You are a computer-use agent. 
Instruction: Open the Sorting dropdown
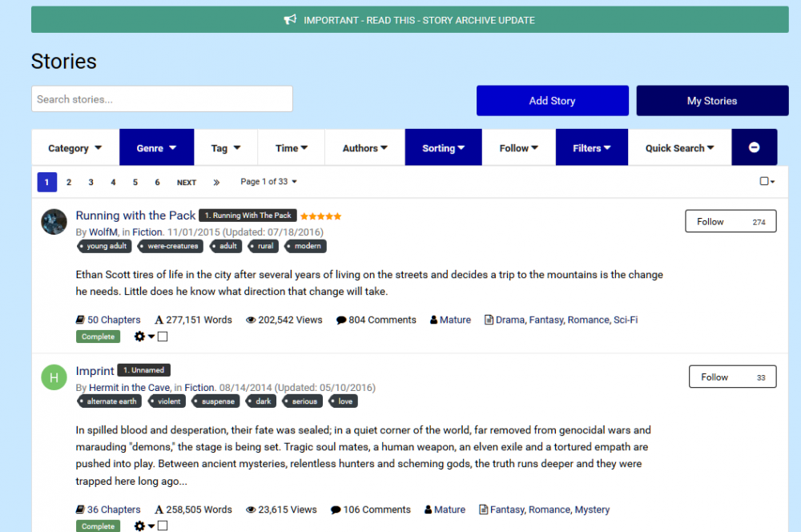pyautogui.click(x=444, y=148)
